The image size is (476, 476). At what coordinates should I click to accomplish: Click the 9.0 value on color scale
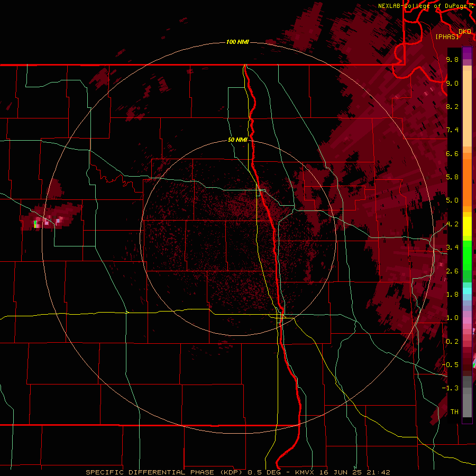452,83
